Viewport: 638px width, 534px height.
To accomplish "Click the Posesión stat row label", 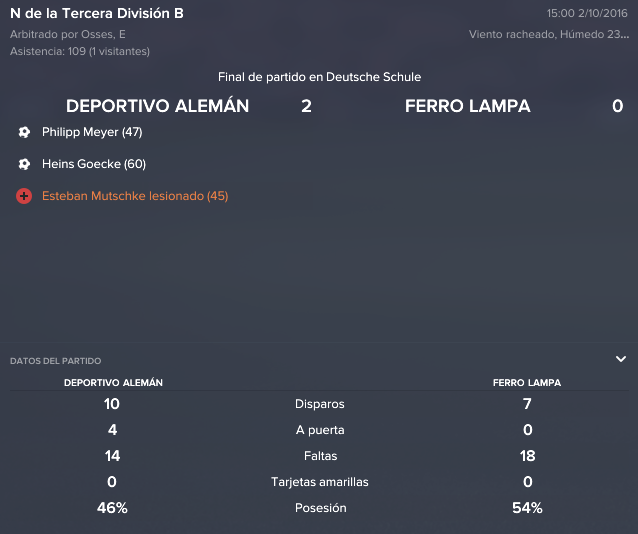I will click(x=321, y=508).
